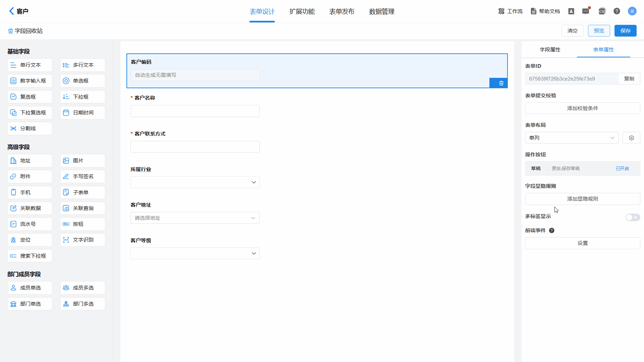Click 添加校验条件 button

point(583,108)
